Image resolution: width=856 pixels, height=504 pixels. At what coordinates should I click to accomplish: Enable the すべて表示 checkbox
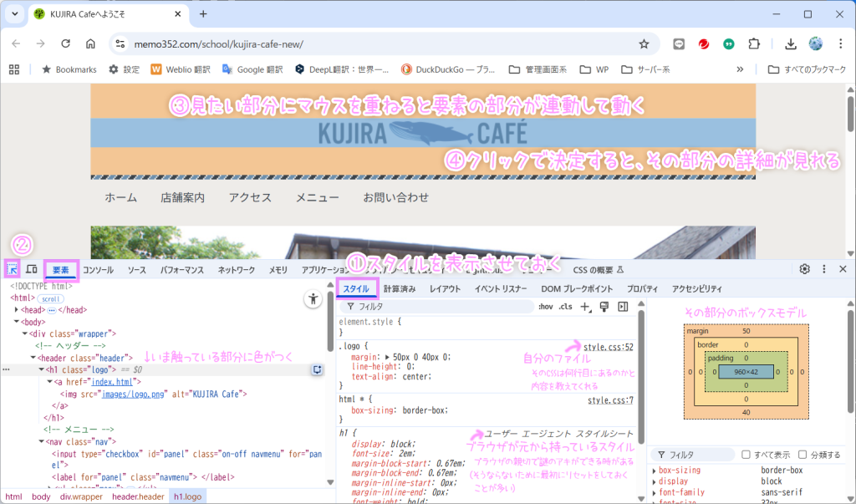pyautogui.click(x=746, y=455)
